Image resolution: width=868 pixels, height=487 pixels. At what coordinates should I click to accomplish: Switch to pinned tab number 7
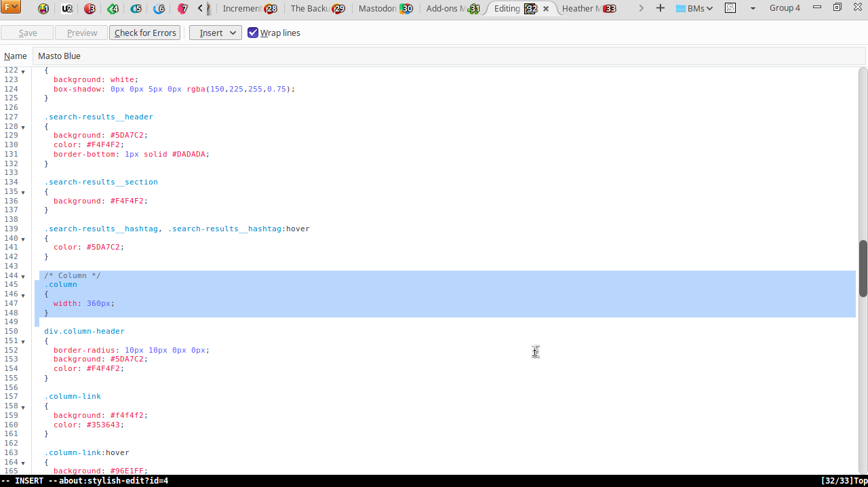(182, 9)
